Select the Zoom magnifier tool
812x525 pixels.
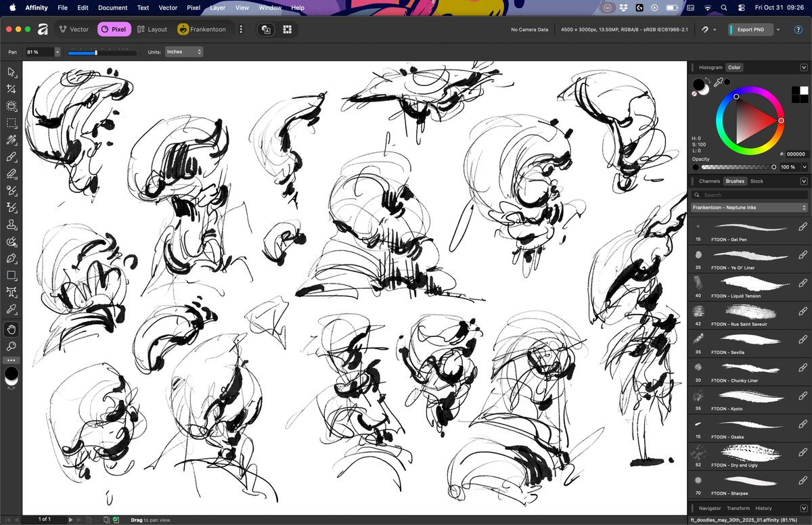[12, 346]
